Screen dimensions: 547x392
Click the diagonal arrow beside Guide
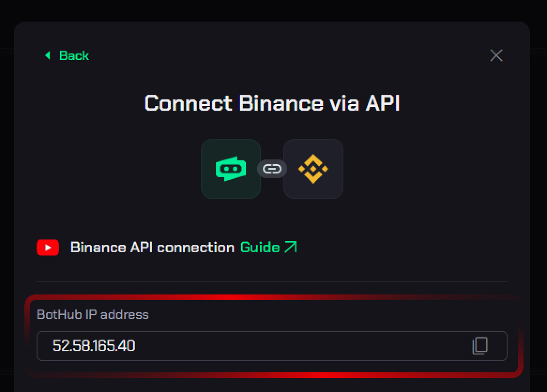click(291, 247)
